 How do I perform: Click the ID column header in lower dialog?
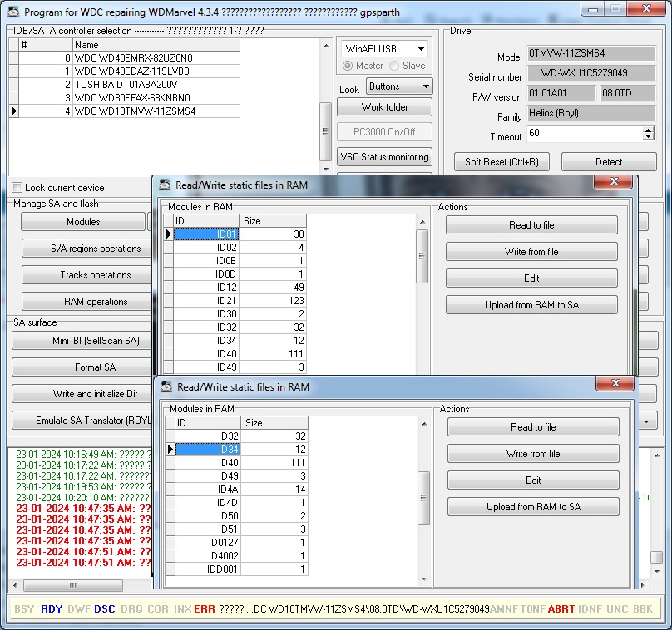click(x=208, y=423)
